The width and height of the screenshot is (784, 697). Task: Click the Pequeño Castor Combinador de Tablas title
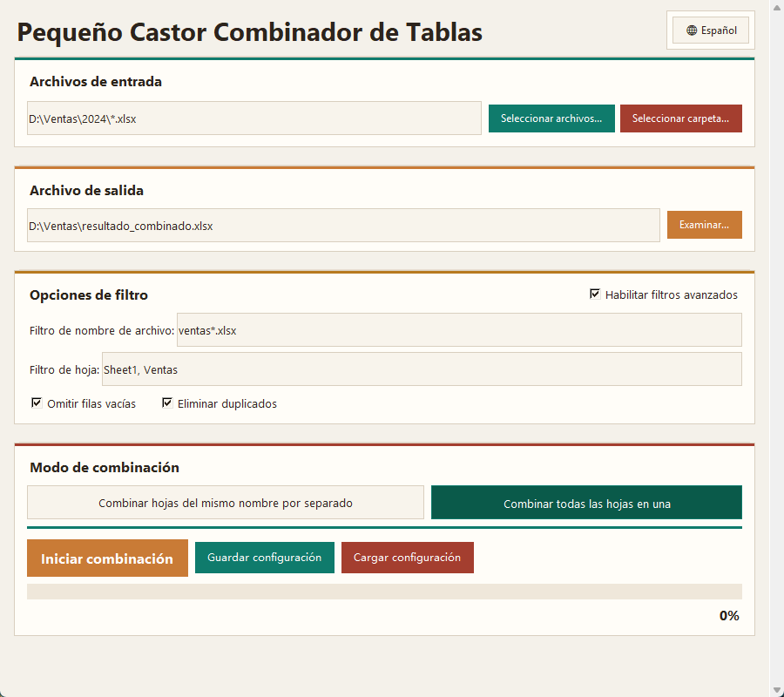(x=249, y=32)
